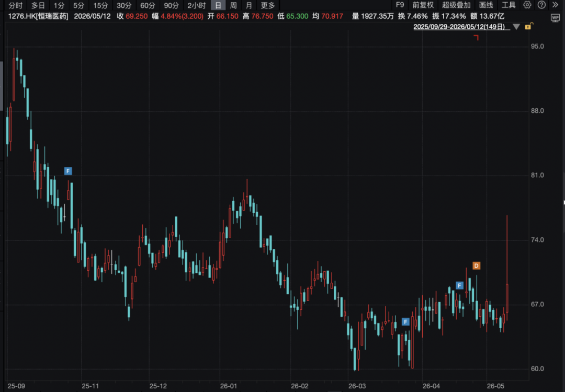Screen dimensions: 565x392
Task: Click the tall red candlestick on 2026/05/12
Action: pyautogui.click(x=507, y=268)
